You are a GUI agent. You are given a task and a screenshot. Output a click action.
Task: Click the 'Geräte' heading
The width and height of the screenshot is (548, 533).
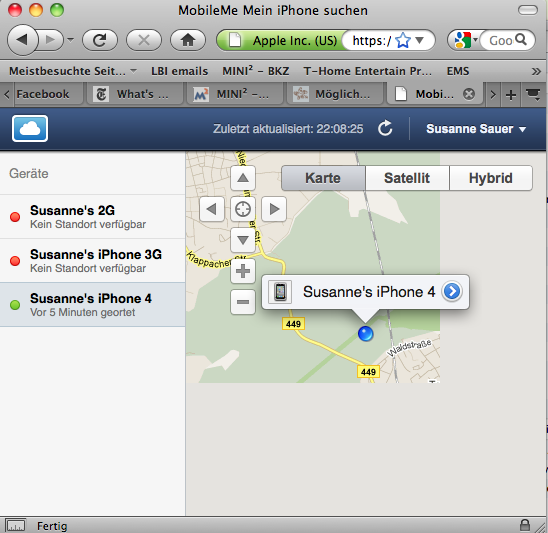pyautogui.click(x=29, y=173)
